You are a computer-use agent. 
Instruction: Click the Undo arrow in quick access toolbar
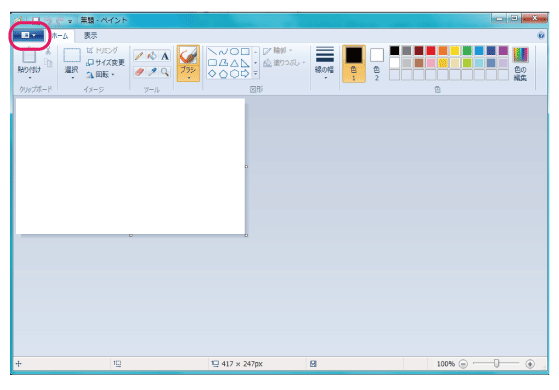click(x=48, y=21)
